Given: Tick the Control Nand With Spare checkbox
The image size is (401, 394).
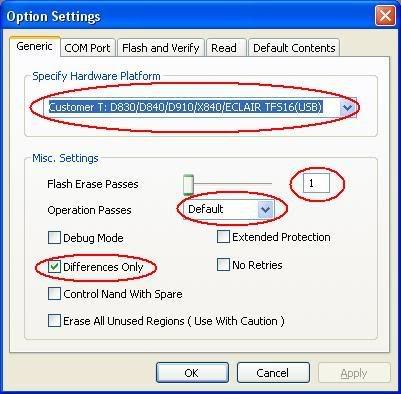Looking at the screenshot, I should pos(54,294).
